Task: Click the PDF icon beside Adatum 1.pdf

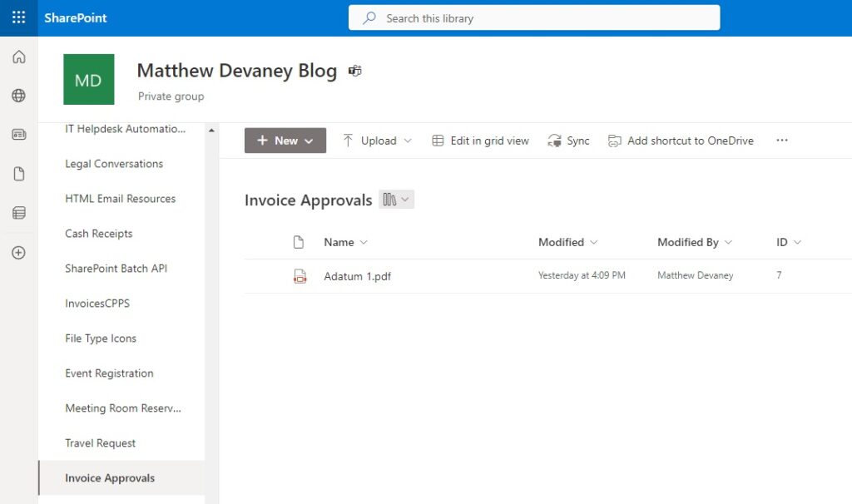Action: click(300, 275)
